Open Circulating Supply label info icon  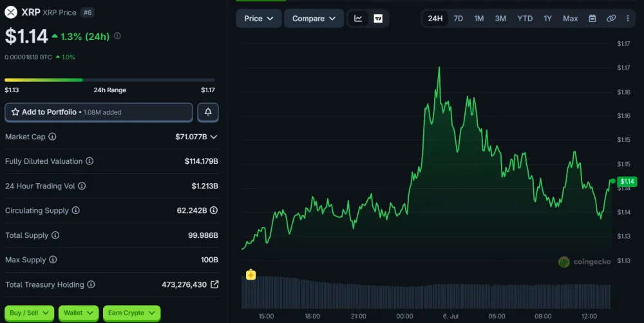click(x=75, y=210)
